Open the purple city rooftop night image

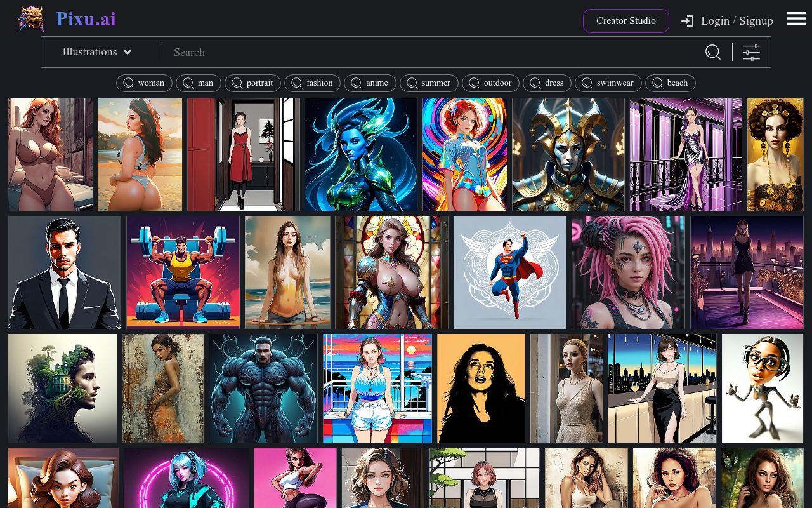[x=747, y=272]
